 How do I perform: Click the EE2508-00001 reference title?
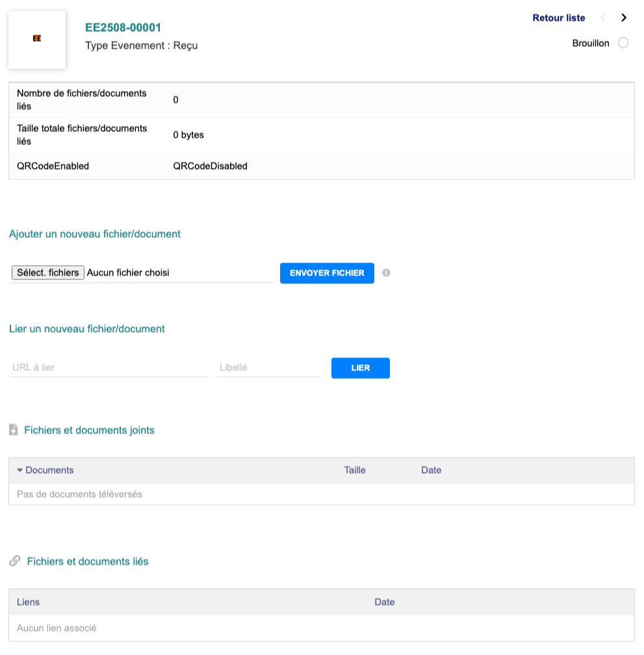[123, 27]
